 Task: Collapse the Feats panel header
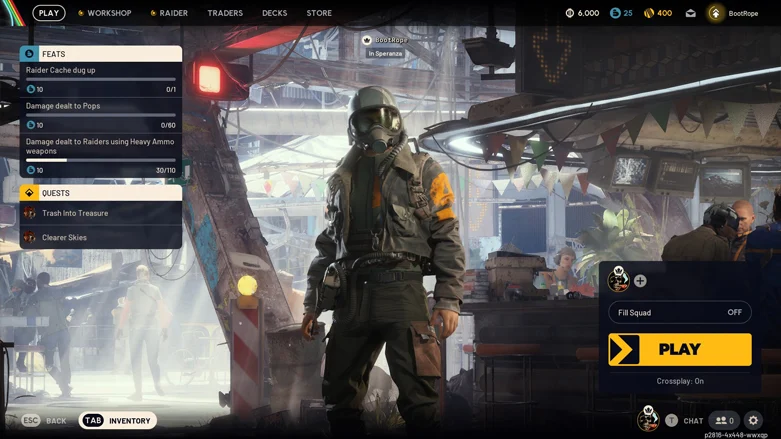100,54
